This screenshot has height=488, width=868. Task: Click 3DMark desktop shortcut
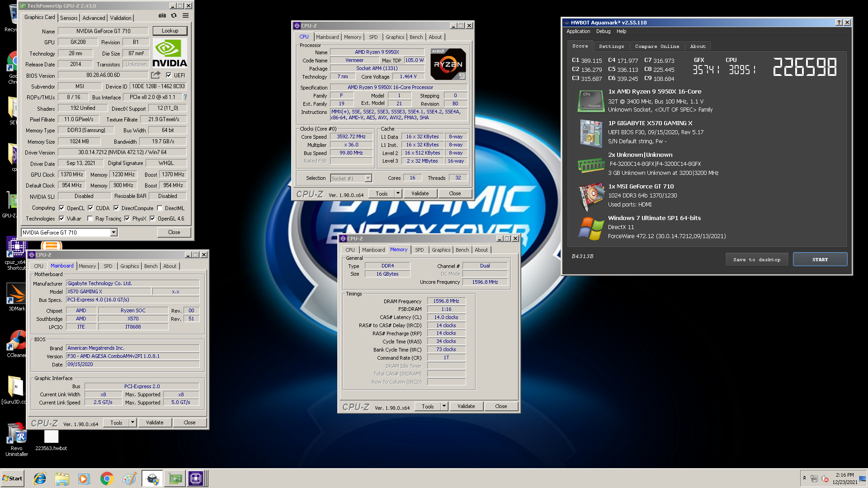click(16, 297)
